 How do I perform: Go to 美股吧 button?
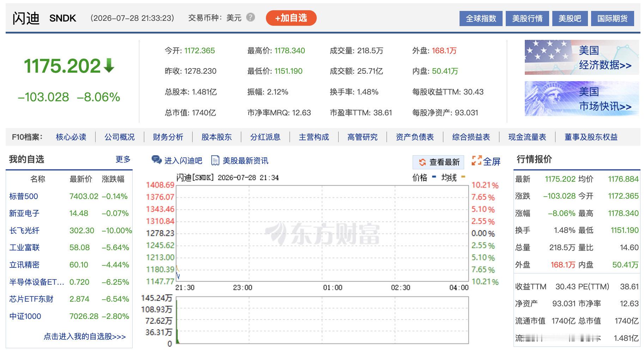pos(570,18)
